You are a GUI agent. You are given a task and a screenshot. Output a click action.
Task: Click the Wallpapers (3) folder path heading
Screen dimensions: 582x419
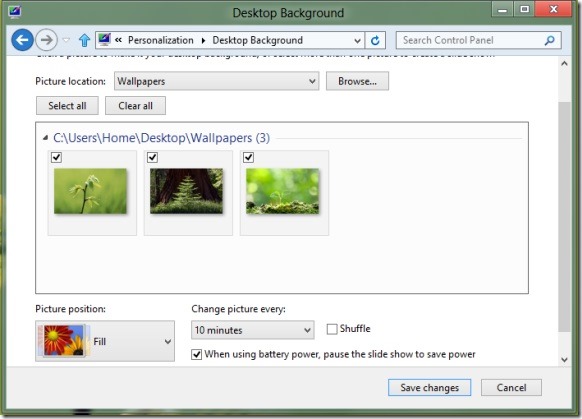[161, 138]
